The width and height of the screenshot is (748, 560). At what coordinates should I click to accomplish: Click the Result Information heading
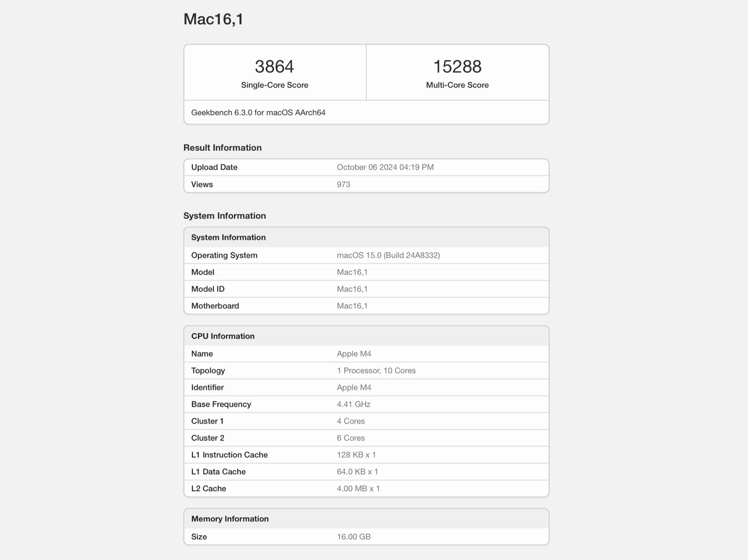223,147
